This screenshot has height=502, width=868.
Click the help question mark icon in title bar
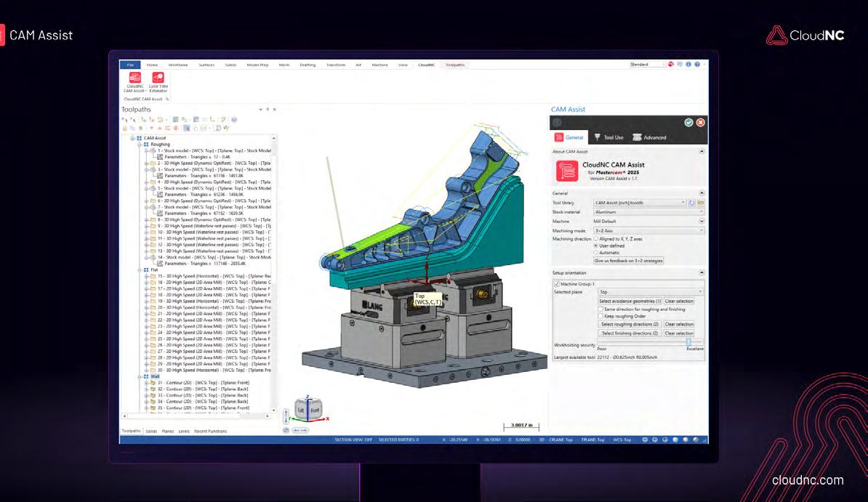click(697, 64)
